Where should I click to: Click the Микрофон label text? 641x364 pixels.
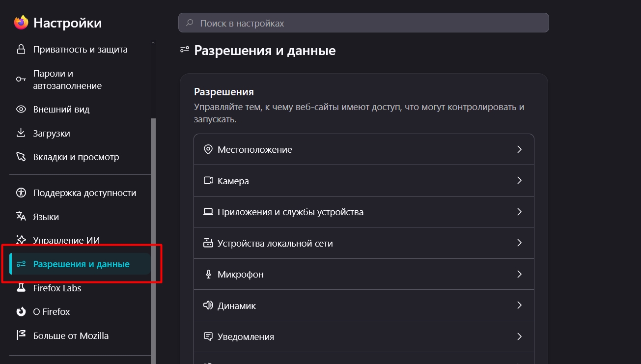[x=241, y=275]
